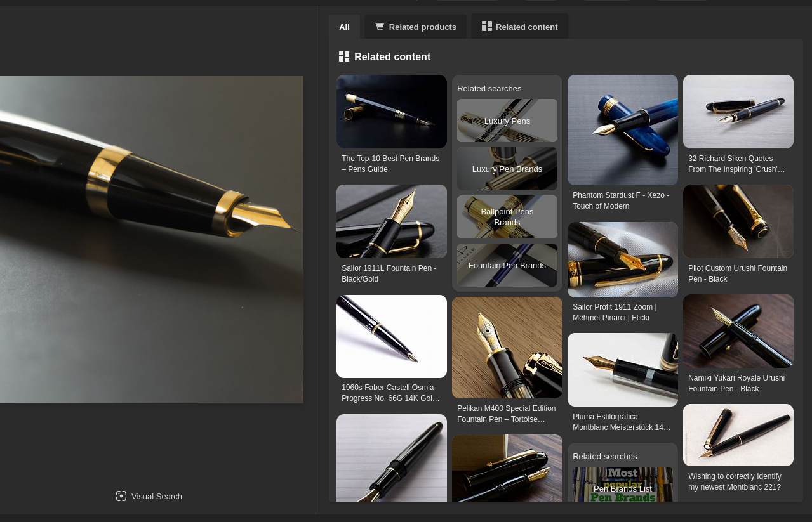The image size is (812, 522).
Task: Click the large fountain pen preview image
Action: click(x=152, y=240)
